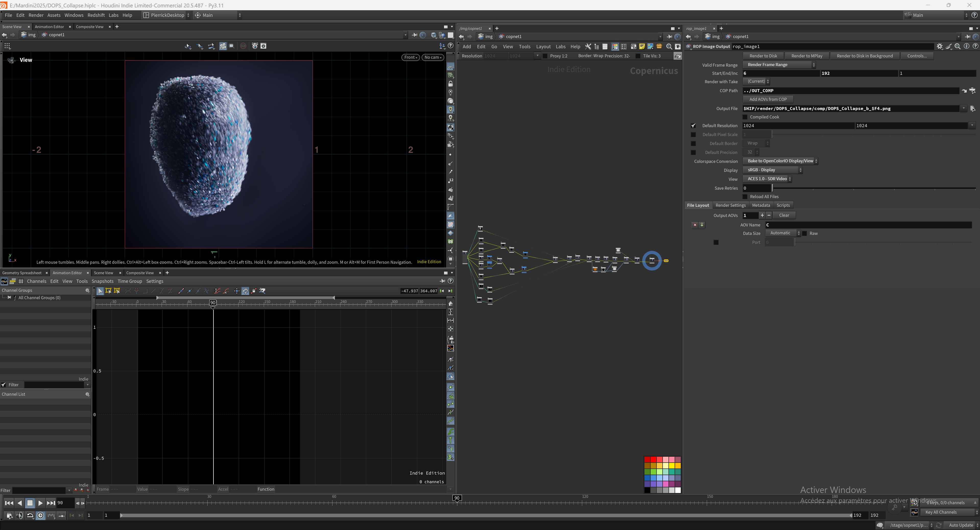Viewport: 980px width, 530px height.
Task: Open the network editor tool menu wrench icon
Action: [588, 46]
